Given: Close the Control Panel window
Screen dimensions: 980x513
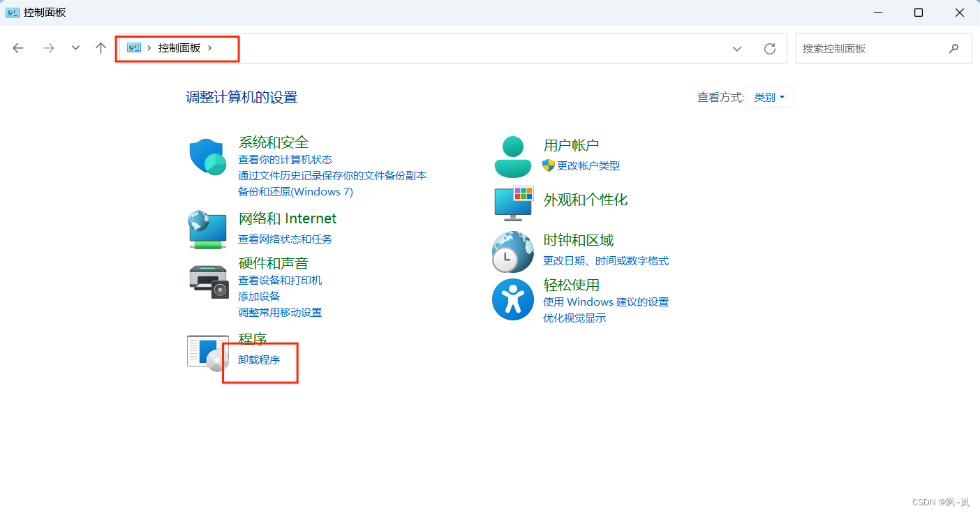Looking at the screenshot, I should (959, 13).
